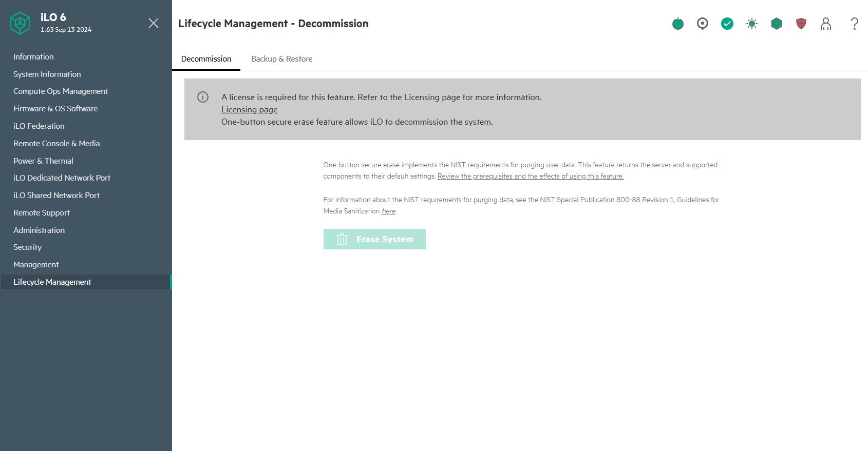
Task: Click the 'here' NIST publication link
Action: point(388,211)
